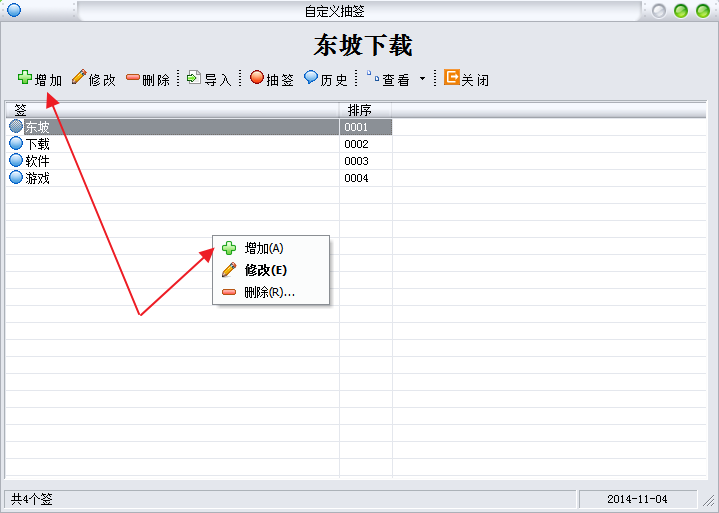Select the 游戏 row in the list
Viewport: 719px width, 513px height.
pyautogui.click(x=199, y=178)
